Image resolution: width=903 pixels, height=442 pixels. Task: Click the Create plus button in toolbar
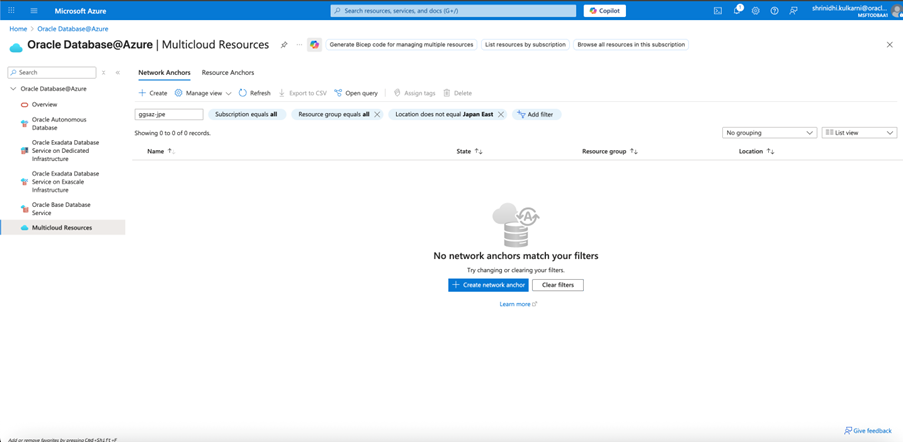(153, 93)
